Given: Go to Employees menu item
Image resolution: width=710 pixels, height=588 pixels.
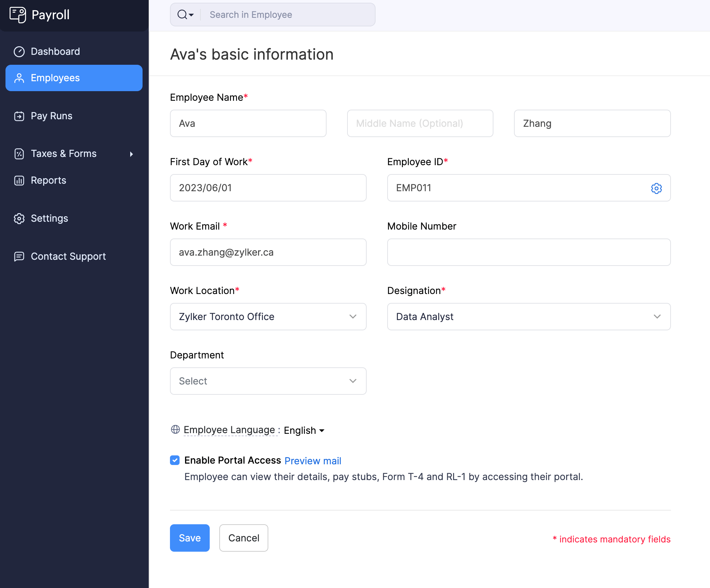Looking at the screenshot, I should pos(74,78).
